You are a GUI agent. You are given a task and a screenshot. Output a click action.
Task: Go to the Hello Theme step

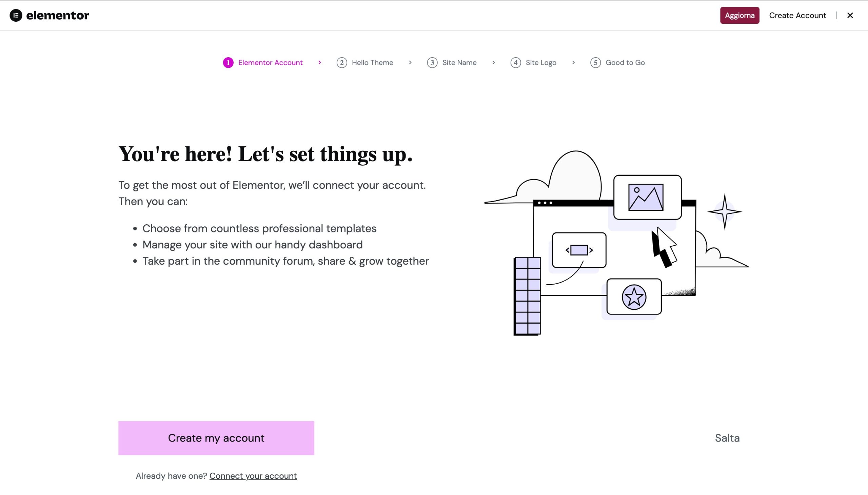point(372,63)
